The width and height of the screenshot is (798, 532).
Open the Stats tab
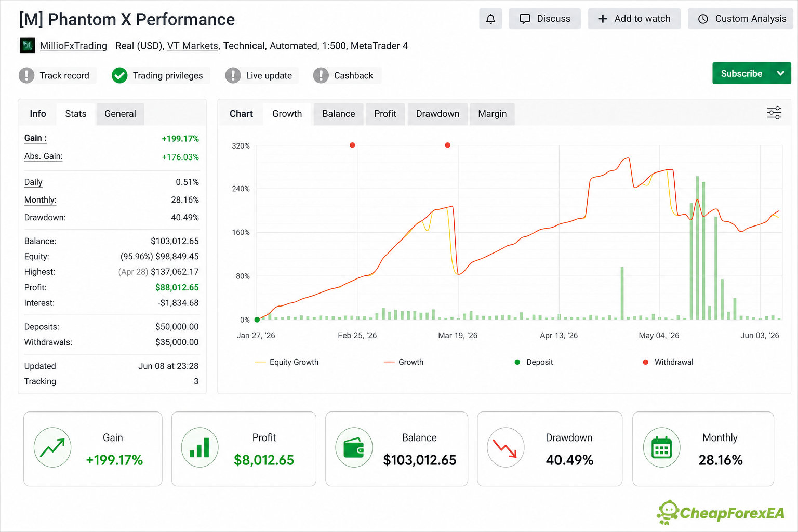tap(76, 114)
